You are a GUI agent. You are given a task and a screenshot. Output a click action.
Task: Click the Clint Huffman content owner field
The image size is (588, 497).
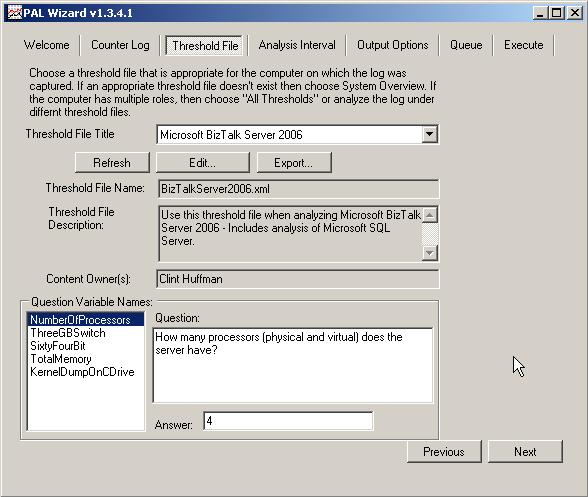tap(297, 279)
